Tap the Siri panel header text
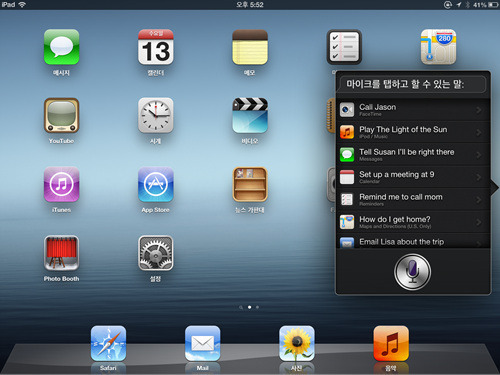 point(405,84)
